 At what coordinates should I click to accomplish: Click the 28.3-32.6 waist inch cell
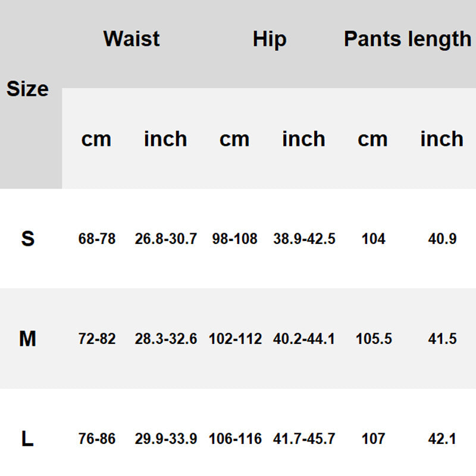[x=166, y=339]
